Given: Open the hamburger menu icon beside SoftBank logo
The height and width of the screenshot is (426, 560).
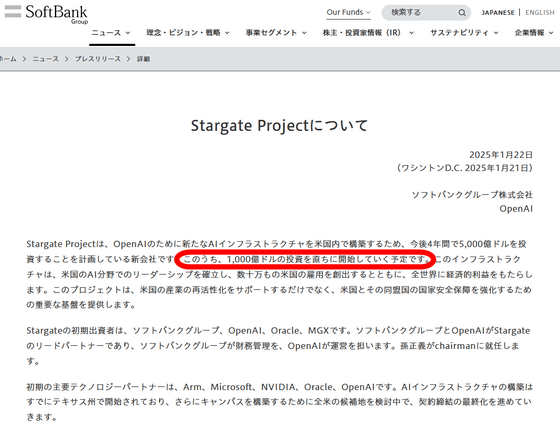Looking at the screenshot, I should click(13, 11).
